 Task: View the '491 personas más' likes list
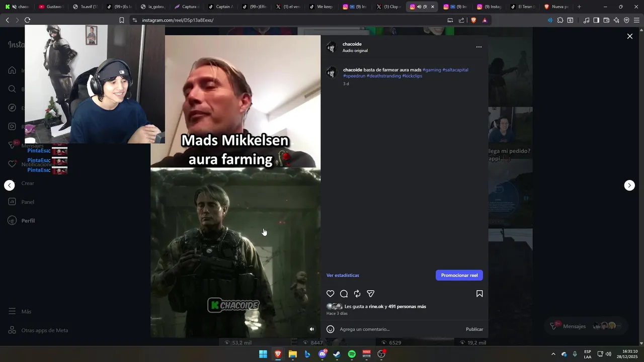point(407,307)
